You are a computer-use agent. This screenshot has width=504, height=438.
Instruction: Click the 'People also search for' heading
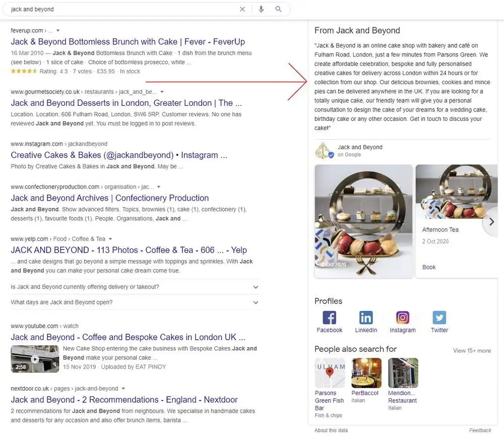pyautogui.click(x=355, y=349)
